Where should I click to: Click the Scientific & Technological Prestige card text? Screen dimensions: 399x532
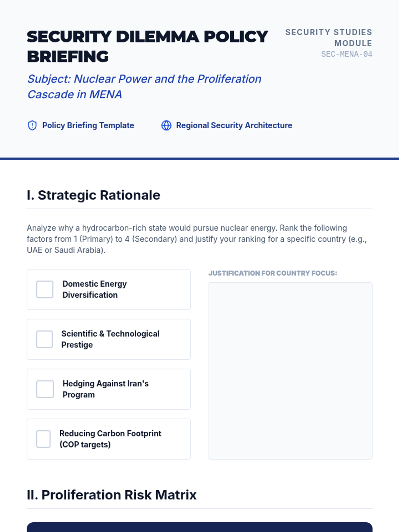110,339
